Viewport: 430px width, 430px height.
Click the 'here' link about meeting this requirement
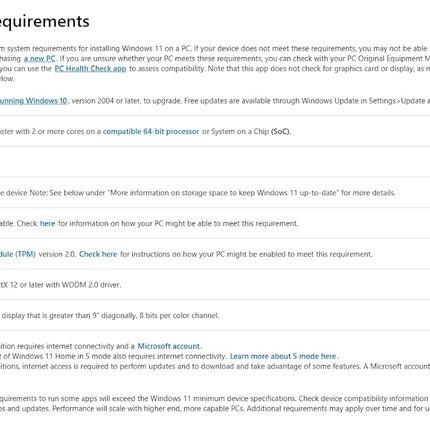(47, 223)
